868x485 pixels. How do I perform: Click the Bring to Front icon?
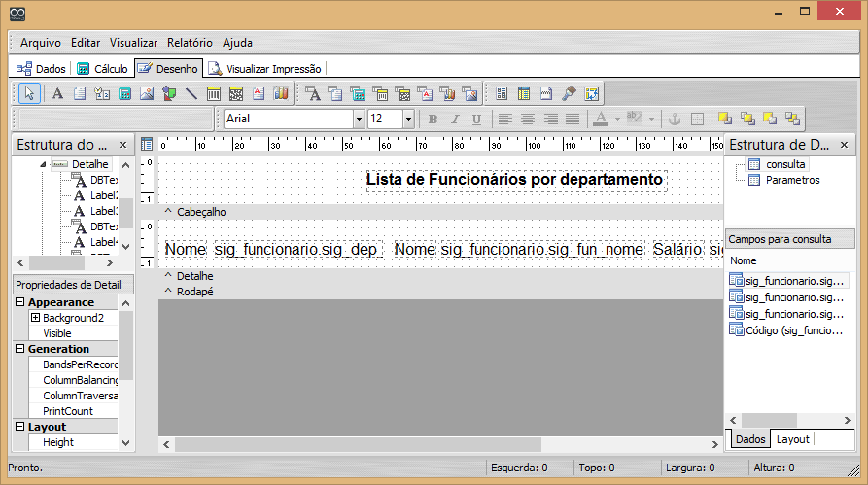point(724,119)
